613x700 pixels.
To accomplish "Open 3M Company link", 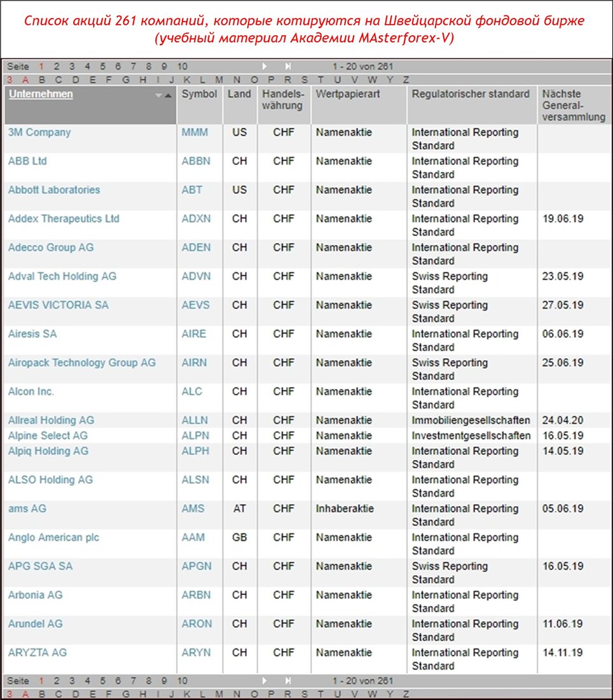I will (x=39, y=132).
